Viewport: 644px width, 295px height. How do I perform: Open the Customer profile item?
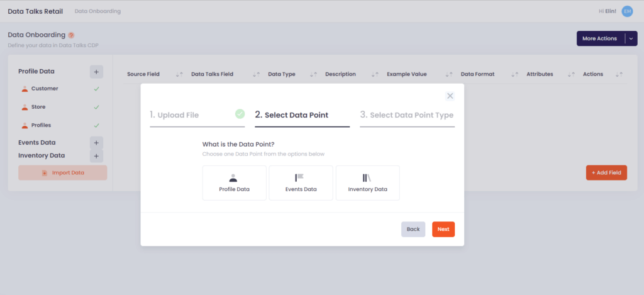[x=45, y=88]
